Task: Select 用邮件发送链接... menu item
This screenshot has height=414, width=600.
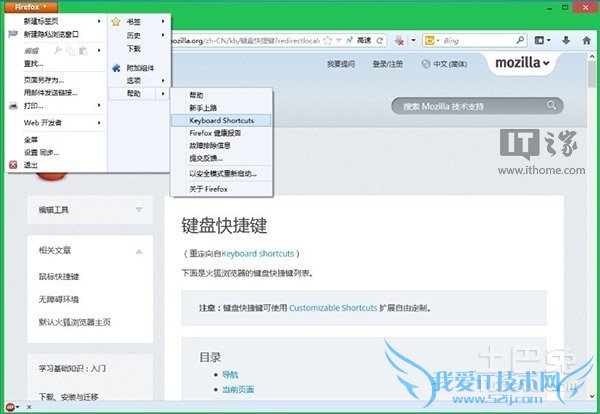Action: (51, 92)
